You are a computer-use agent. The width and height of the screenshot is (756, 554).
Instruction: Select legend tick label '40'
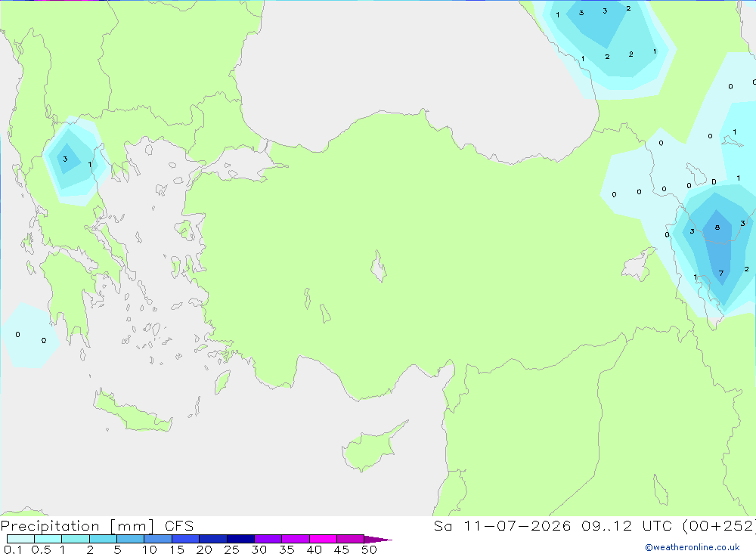click(314, 549)
